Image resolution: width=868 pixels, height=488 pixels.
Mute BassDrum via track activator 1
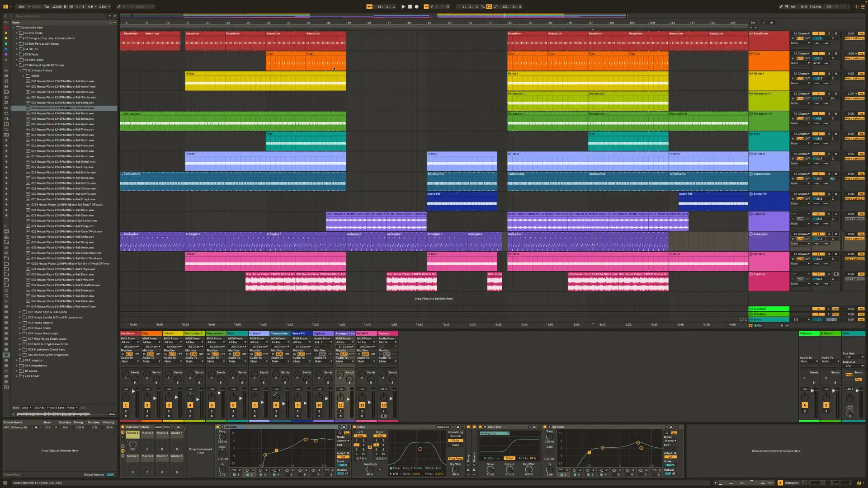[818, 33]
